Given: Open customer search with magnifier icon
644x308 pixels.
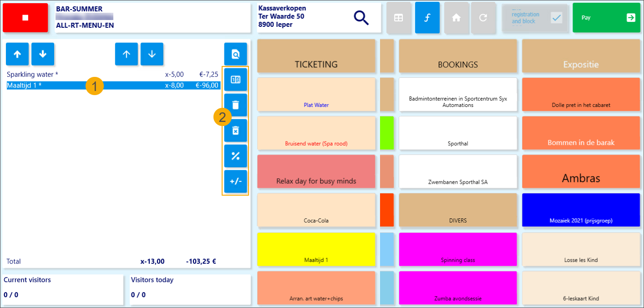Looking at the screenshot, I should coord(361,18).
